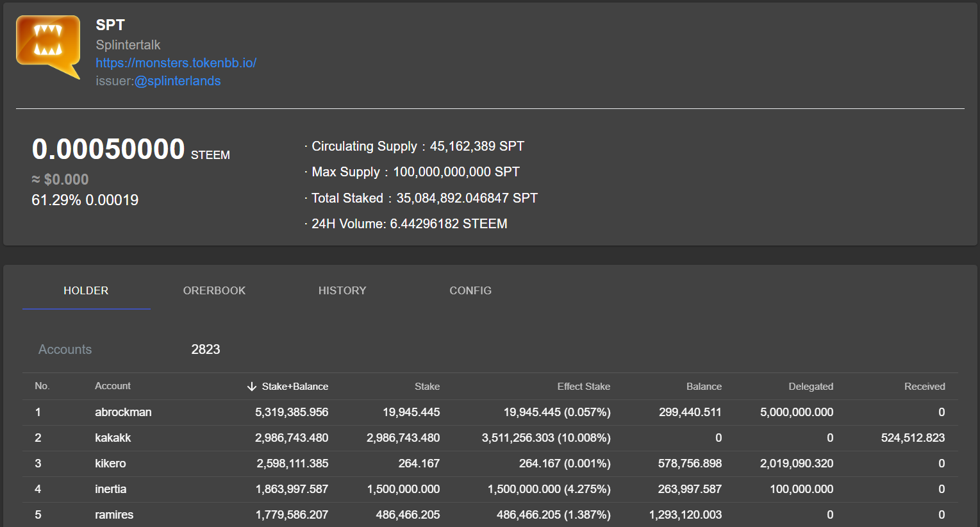Click the SPT token title
Viewport: 980px width, 527px height.
110,25
